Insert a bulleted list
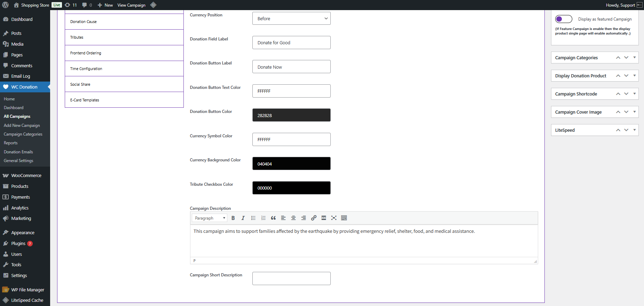 coord(253,218)
